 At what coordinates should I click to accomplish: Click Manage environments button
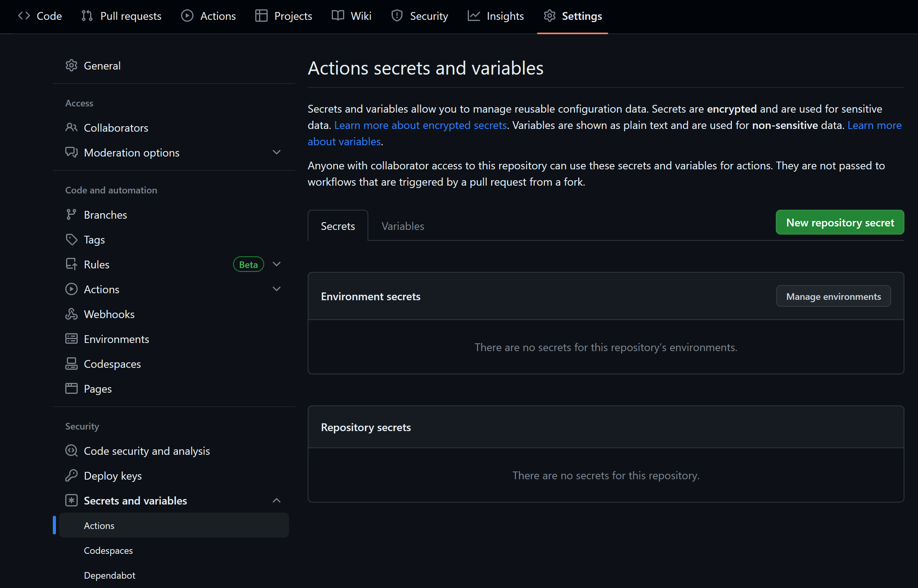pos(833,296)
